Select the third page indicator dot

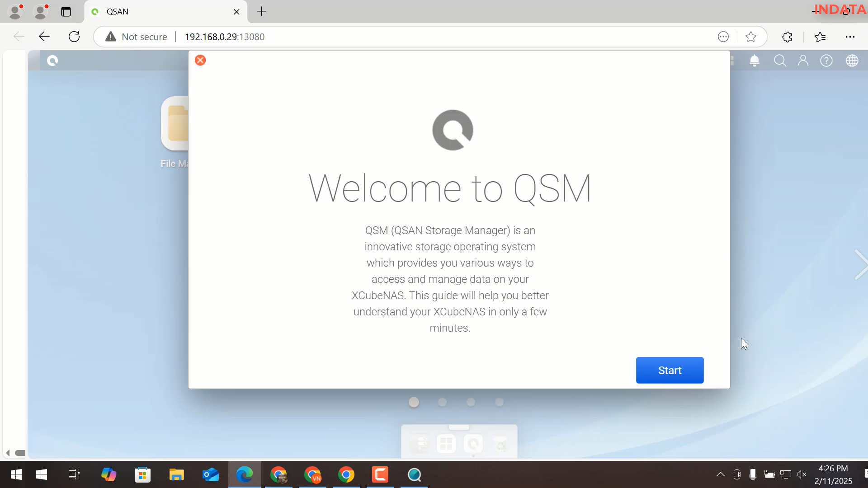pyautogui.click(x=471, y=402)
